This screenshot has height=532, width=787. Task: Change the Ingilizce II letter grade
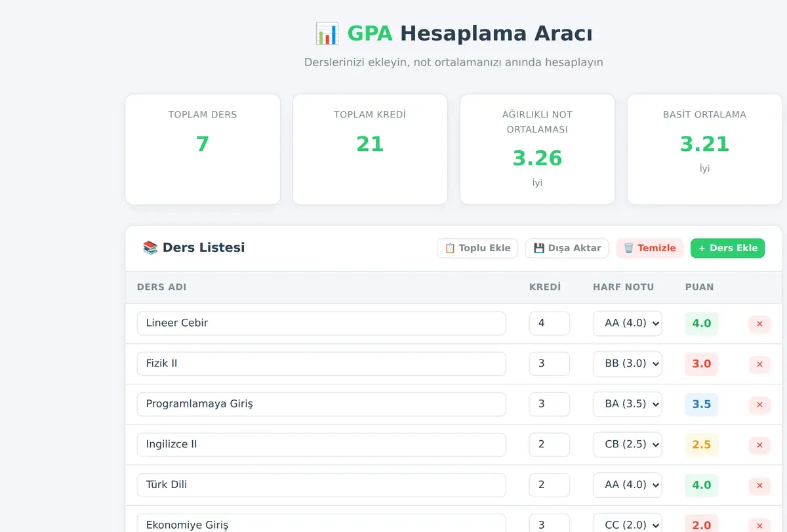[x=627, y=445]
